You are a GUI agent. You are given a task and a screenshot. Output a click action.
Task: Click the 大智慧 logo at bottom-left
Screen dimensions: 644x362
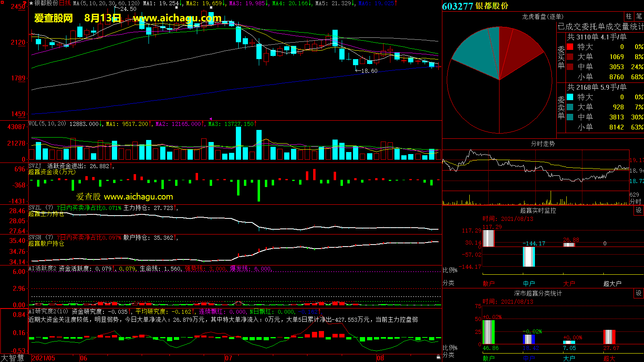(13, 358)
